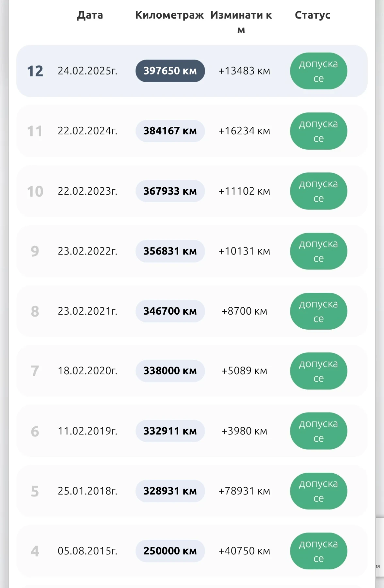Click the 397650 км mileage badge

pyautogui.click(x=170, y=71)
